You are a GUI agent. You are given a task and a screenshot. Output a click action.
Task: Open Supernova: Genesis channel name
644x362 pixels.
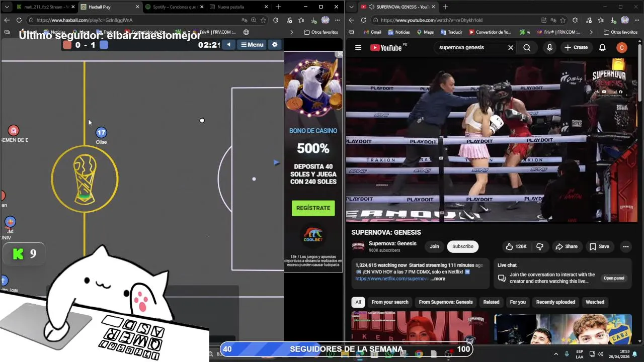point(392,243)
